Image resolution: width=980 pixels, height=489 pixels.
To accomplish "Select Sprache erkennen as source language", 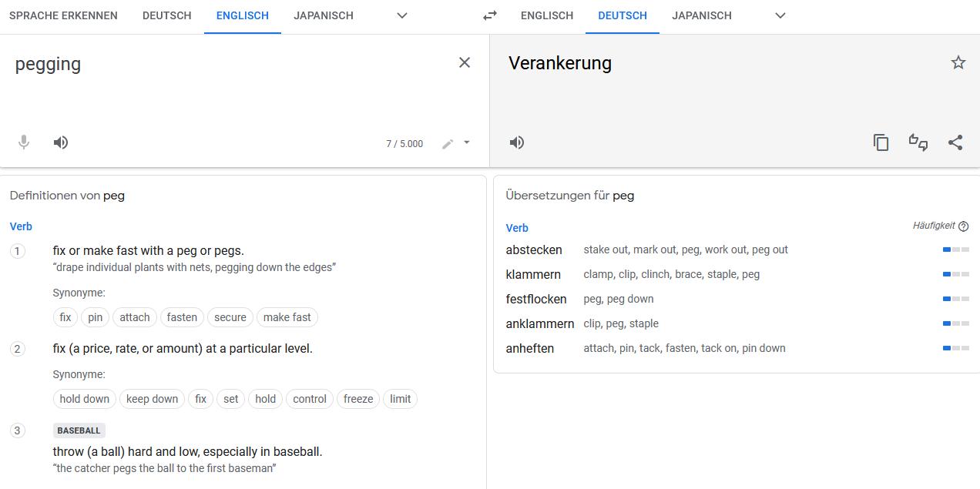I will coord(63,15).
